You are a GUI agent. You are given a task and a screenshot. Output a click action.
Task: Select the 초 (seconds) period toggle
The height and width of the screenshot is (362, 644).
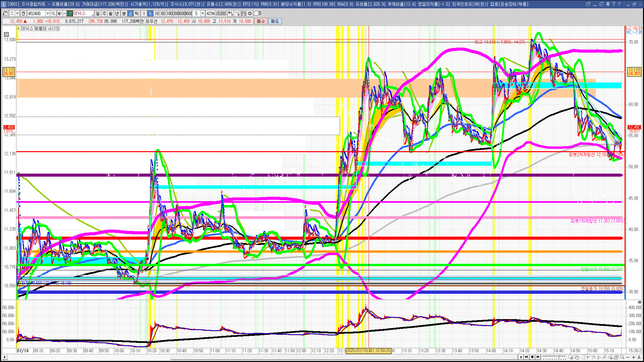(130, 13)
